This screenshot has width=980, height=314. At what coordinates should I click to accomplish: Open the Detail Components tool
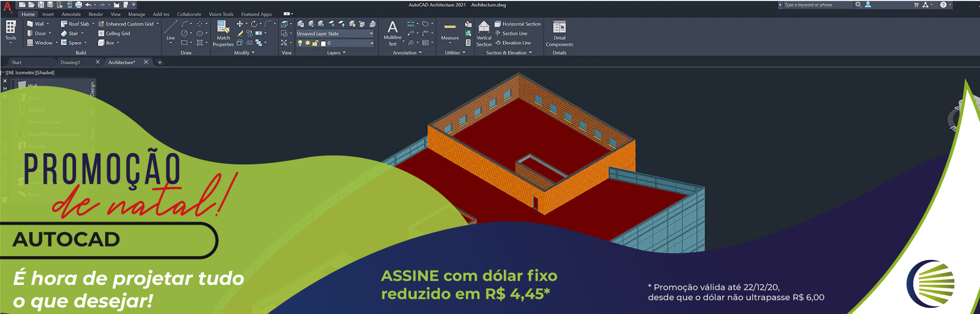(x=559, y=34)
